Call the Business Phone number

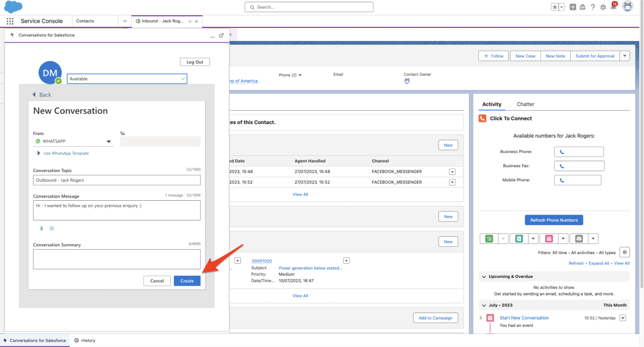579,152
